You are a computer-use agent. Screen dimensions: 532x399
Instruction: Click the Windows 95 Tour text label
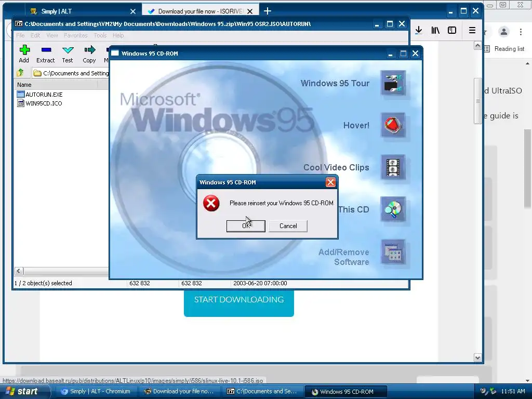[x=335, y=83]
